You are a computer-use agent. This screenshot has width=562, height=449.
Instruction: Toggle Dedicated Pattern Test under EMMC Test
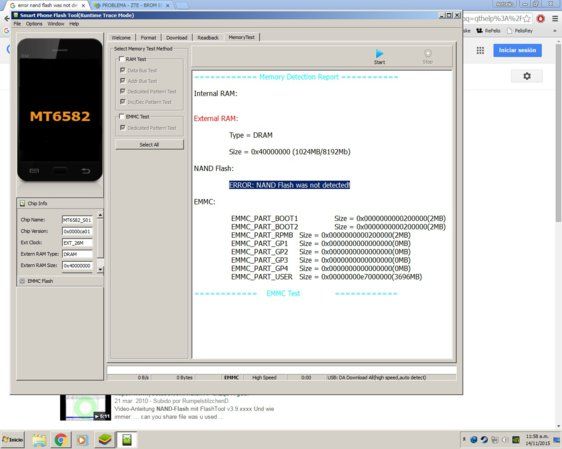(123, 128)
